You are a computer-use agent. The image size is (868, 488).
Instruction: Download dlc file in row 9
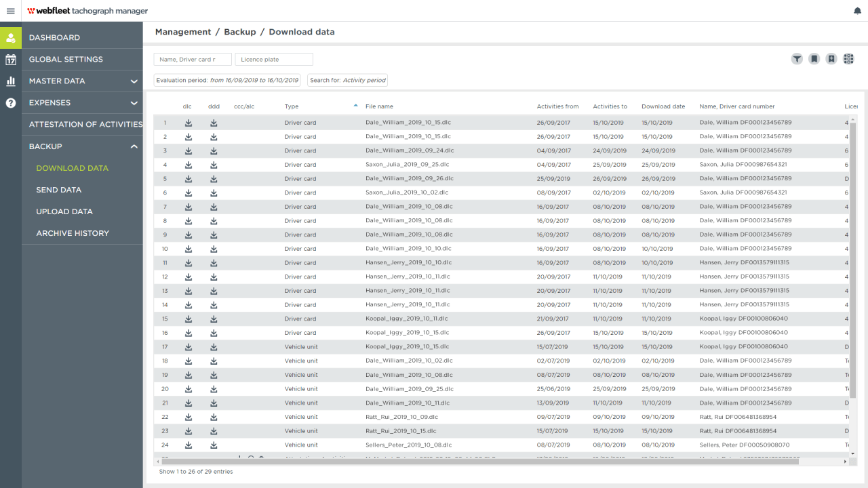pyautogui.click(x=189, y=235)
